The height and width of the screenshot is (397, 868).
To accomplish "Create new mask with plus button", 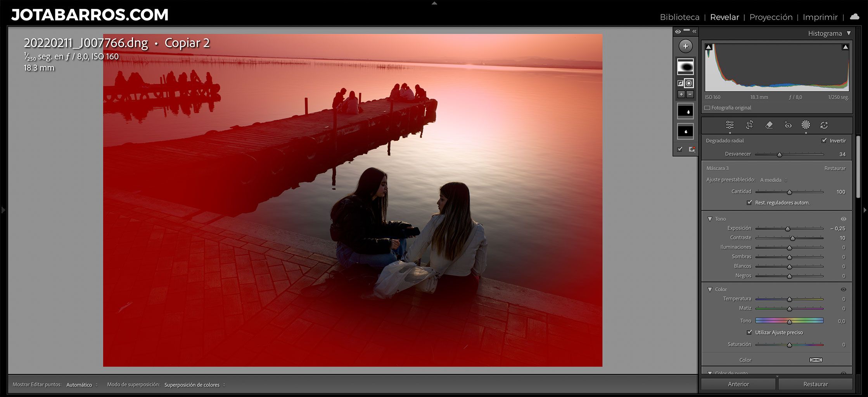I will (x=685, y=47).
